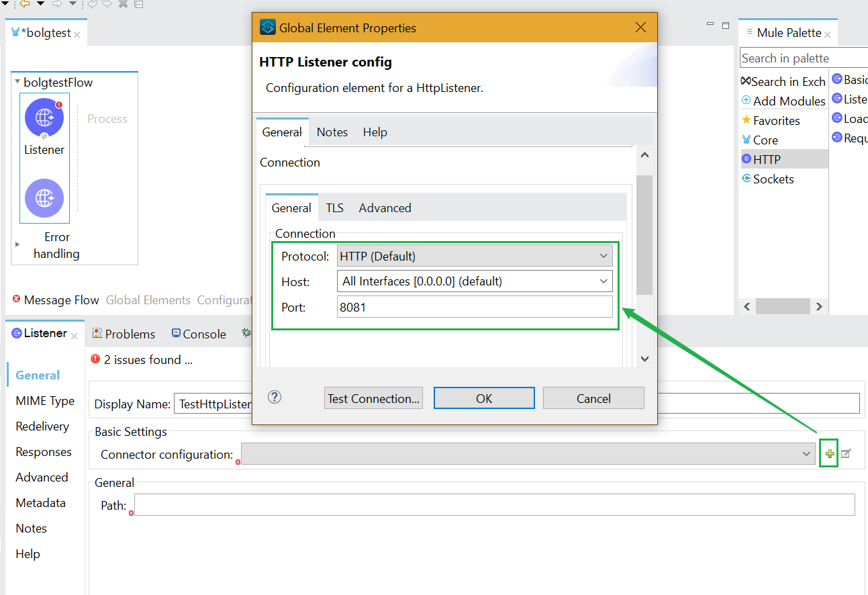Open MIME Type section in Listener properties
This screenshot has width=868, height=595.
45,401
